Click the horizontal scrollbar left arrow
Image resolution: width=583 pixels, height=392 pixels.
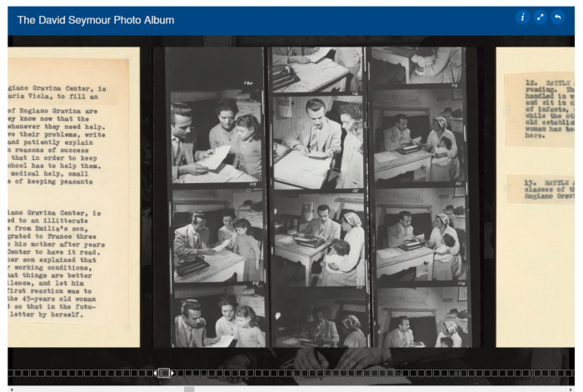(x=12, y=390)
